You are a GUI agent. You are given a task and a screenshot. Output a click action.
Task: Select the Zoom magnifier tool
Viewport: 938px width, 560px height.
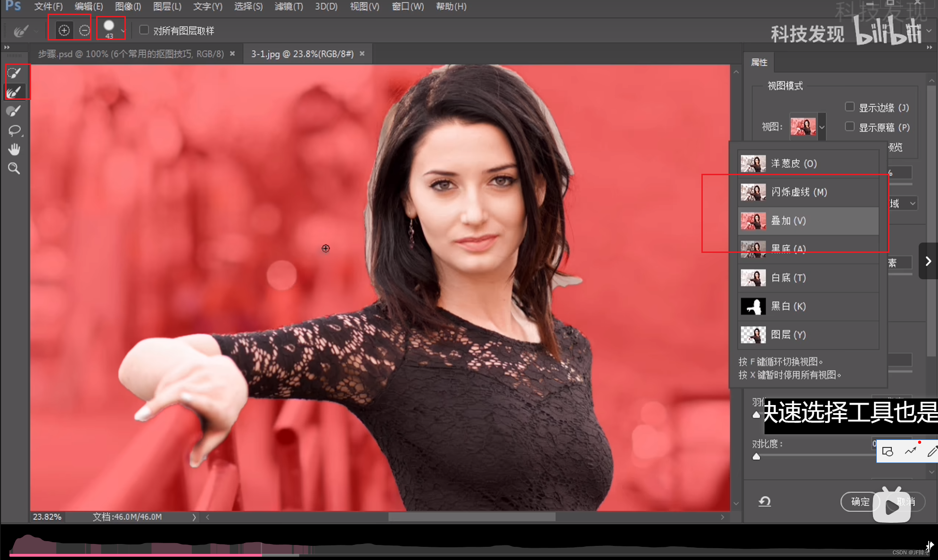(x=14, y=169)
